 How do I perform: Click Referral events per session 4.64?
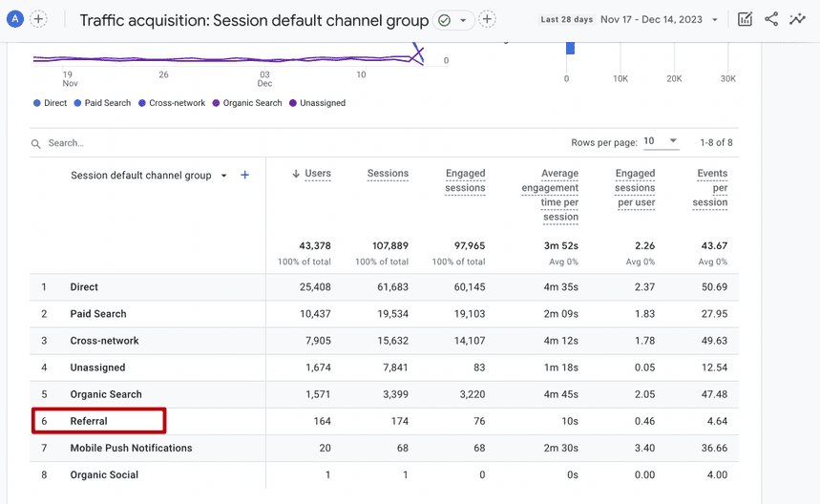click(718, 421)
